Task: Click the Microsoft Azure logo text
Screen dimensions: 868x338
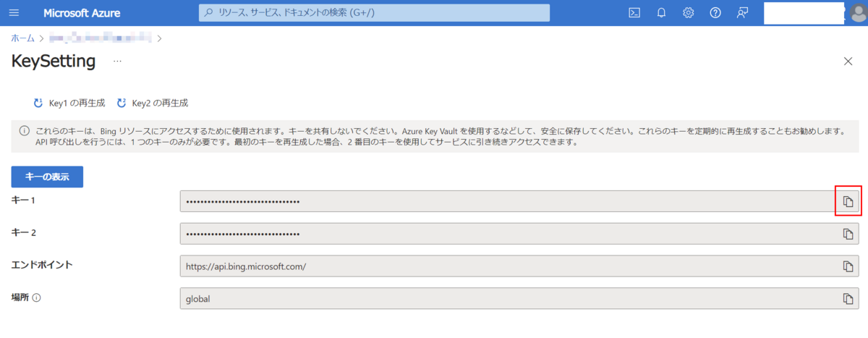Action: point(82,13)
